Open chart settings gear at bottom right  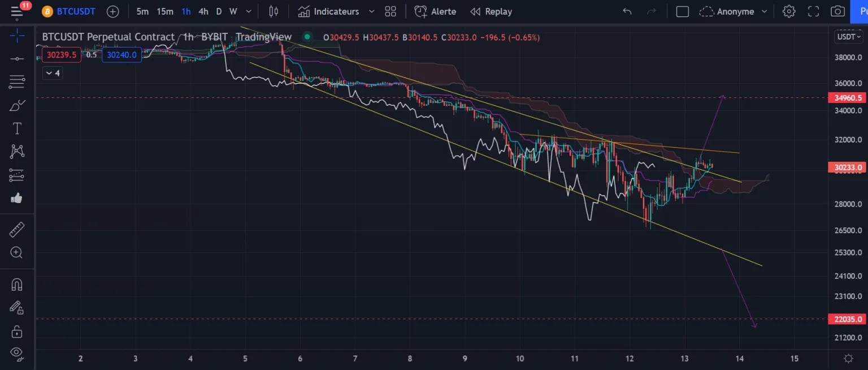[x=848, y=358]
